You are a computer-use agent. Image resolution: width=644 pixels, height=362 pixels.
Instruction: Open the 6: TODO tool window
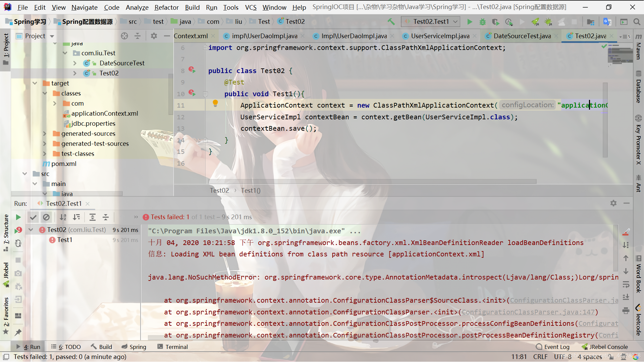click(x=66, y=347)
